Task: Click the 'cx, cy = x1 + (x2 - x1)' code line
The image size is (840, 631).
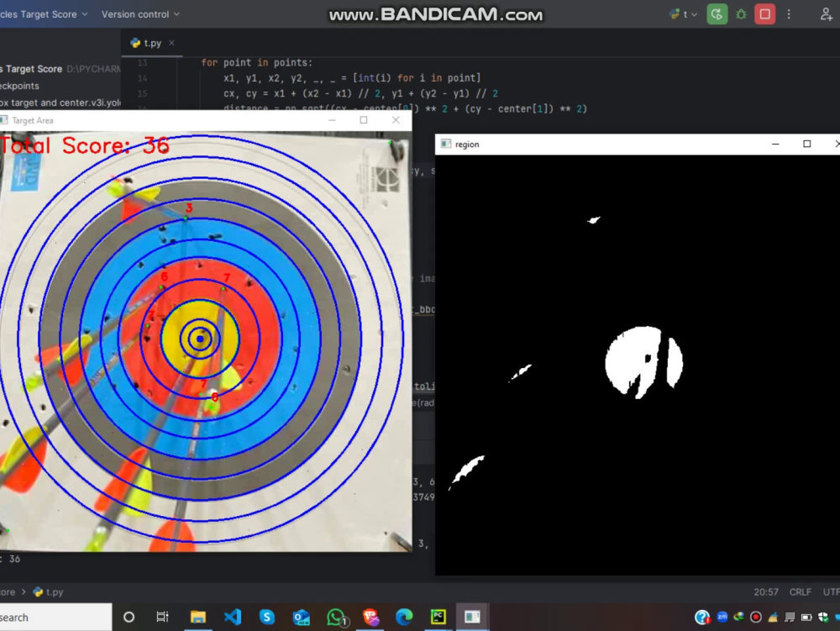Action: tap(360, 94)
